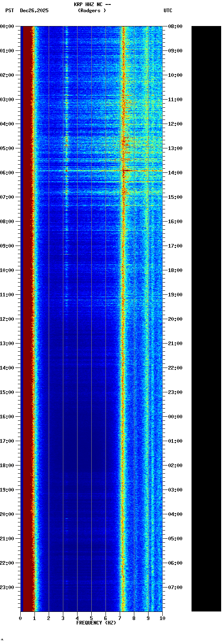
Task: Click the station title 'KRP HHZ NC --'
Action: (x=93, y=4)
